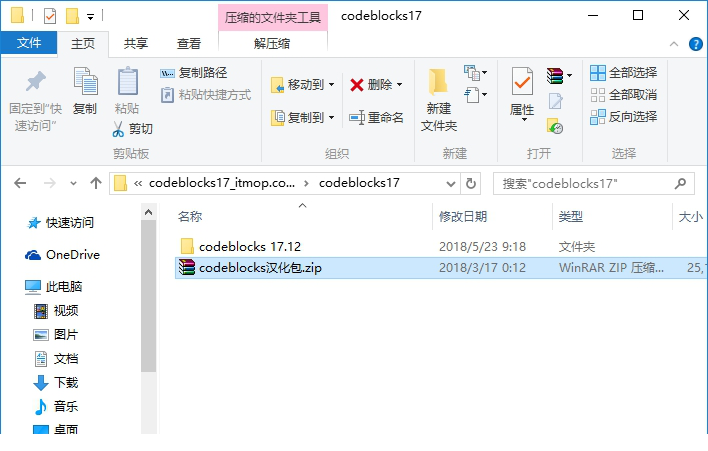This screenshot has width=708, height=451.
Task: Click the WinRAR open-with icon in the ribbon
Action: [555, 75]
